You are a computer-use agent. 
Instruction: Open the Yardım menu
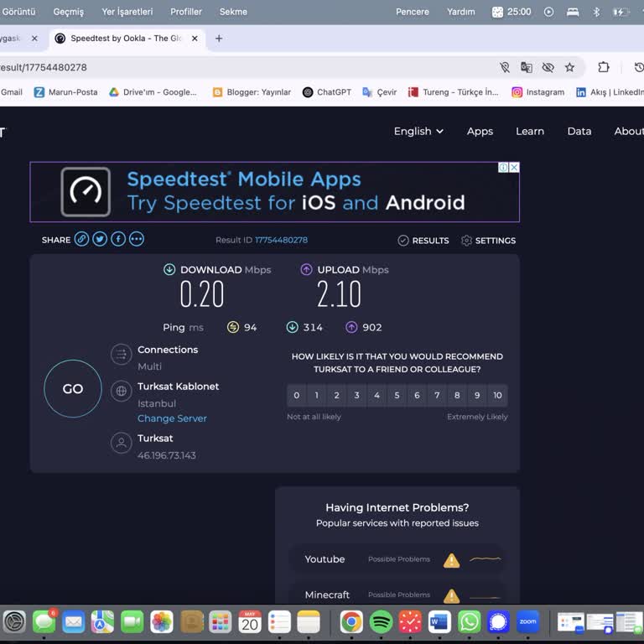click(x=461, y=12)
